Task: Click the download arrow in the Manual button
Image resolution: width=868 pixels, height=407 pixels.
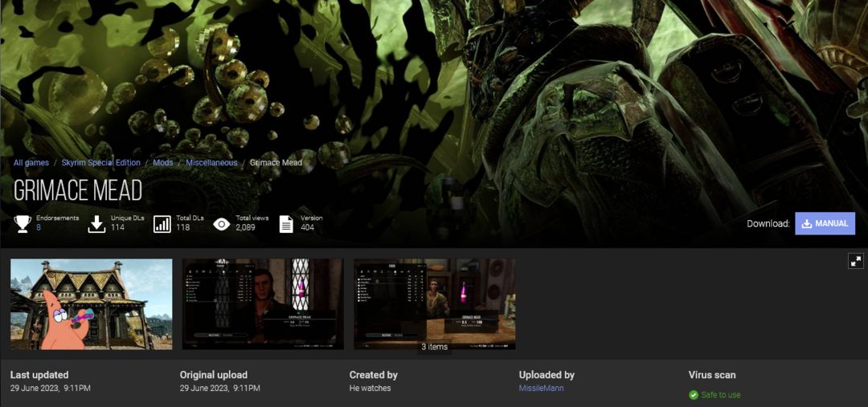Action: [807, 223]
